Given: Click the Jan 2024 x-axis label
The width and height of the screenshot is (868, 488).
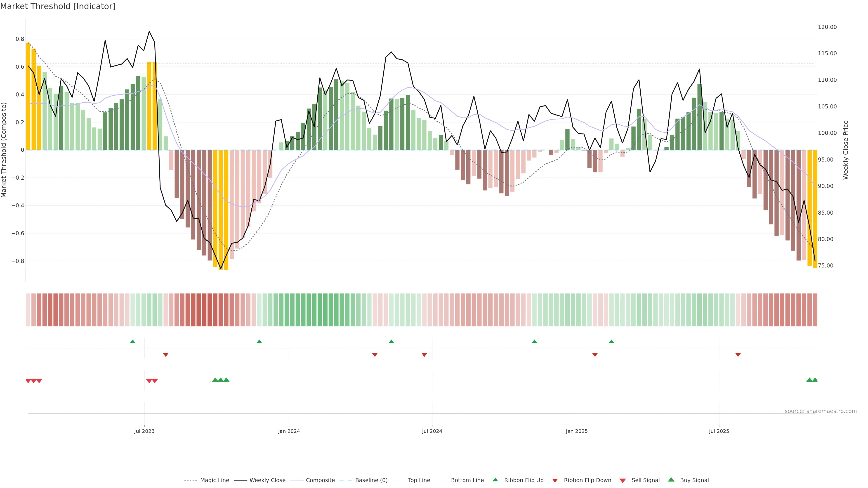Looking at the screenshot, I should coord(289,431).
